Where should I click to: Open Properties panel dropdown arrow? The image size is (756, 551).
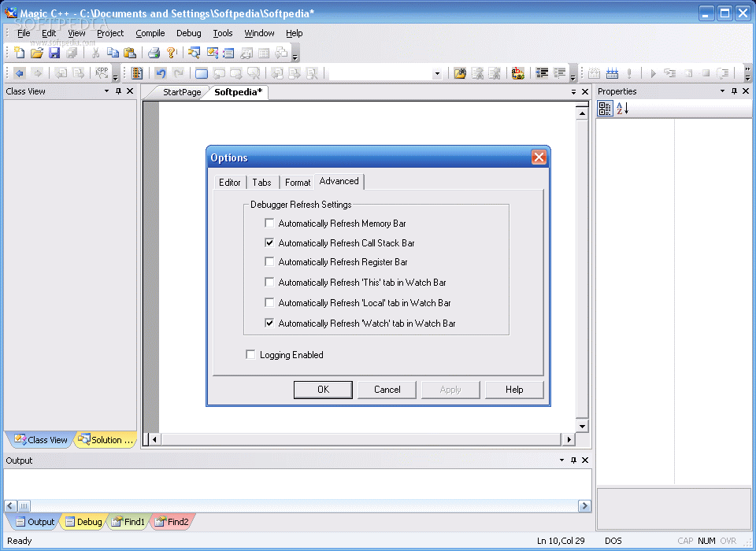pos(722,91)
